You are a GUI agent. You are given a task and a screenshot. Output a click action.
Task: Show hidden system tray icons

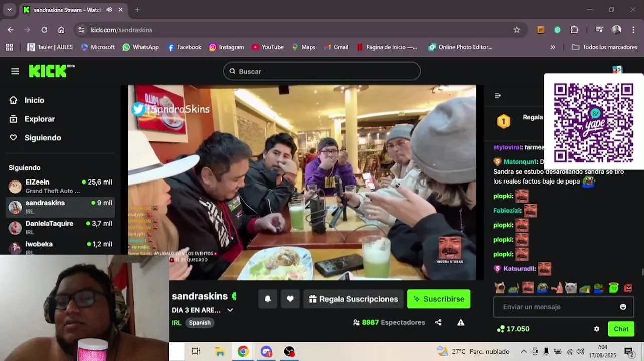(x=524, y=351)
